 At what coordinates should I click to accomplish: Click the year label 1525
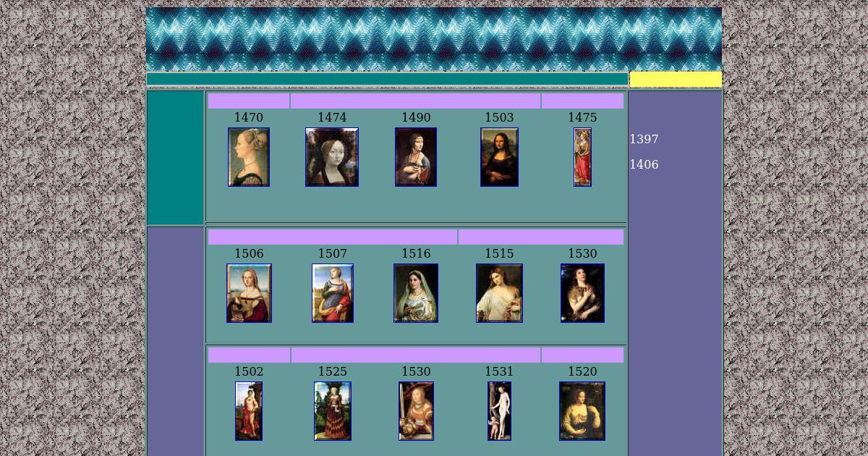(x=333, y=371)
